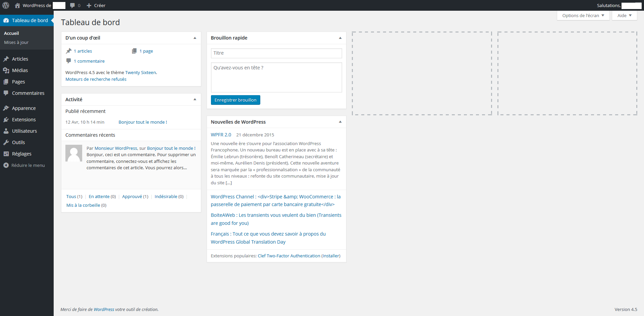Filter comments by En attente
The height and width of the screenshot is (316, 644).
99,196
